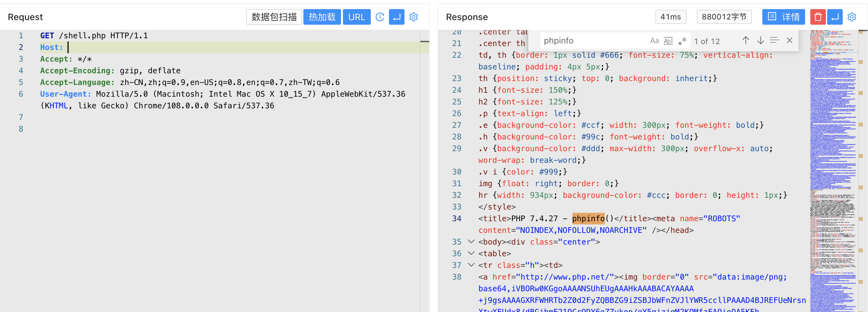Click the User-Agent header text

[x=222, y=100]
